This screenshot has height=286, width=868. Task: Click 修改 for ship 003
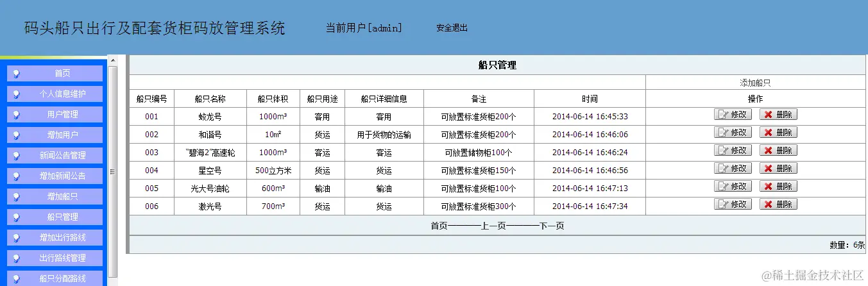click(733, 151)
